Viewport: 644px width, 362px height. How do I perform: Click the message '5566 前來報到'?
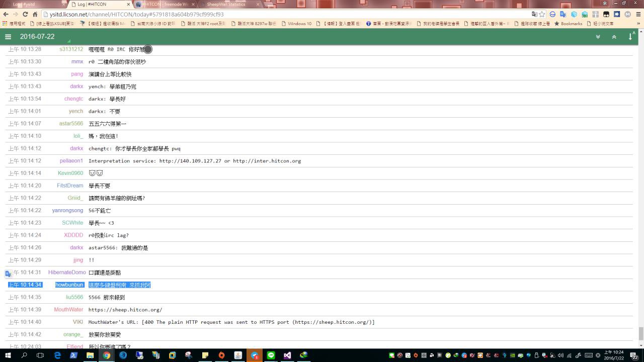(107, 297)
